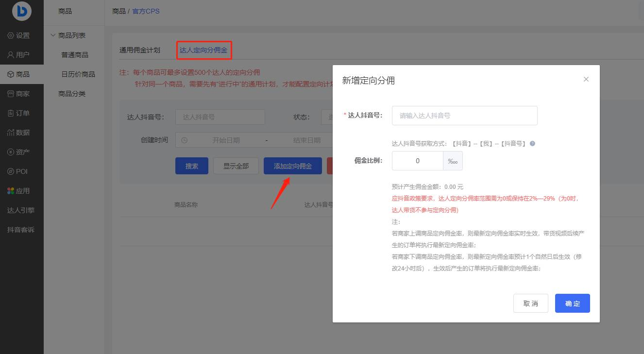Viewport: 644px width, 354px height.
Task: Click the 结束日期 date field
Action: tap(306, 140)
